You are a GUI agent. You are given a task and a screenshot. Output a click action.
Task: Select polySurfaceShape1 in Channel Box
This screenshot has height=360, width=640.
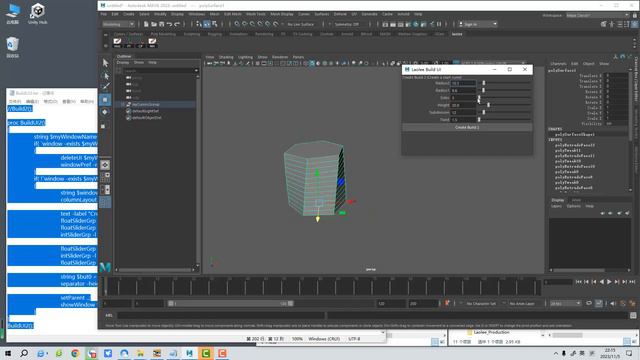(575, 134)
